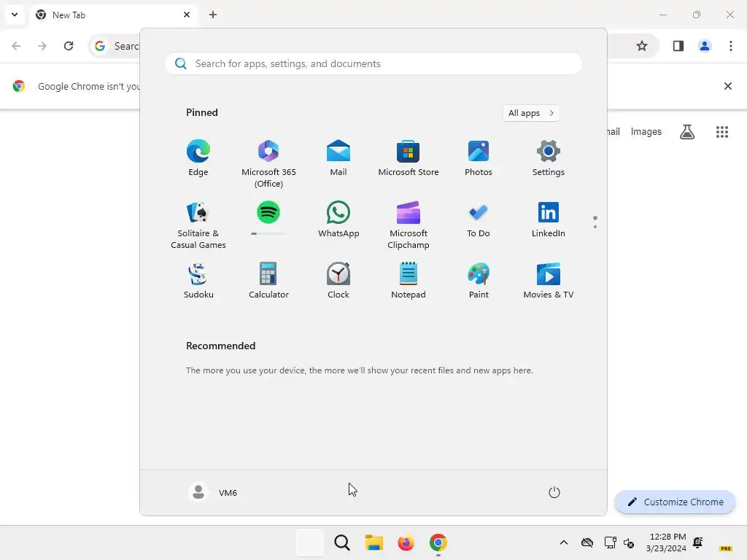Open Microsoft Clipchamp
747x560 pixels.
[x=409, y=225]
